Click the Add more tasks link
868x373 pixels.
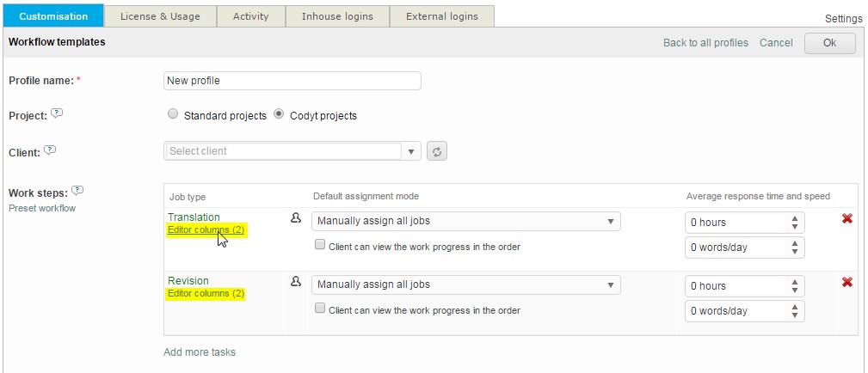tap(200, 352)
